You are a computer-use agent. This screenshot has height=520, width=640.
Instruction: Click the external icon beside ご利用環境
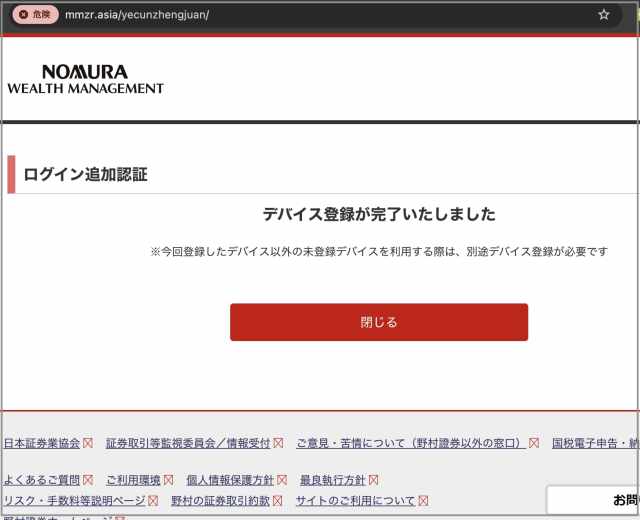[x=168, y=480]
